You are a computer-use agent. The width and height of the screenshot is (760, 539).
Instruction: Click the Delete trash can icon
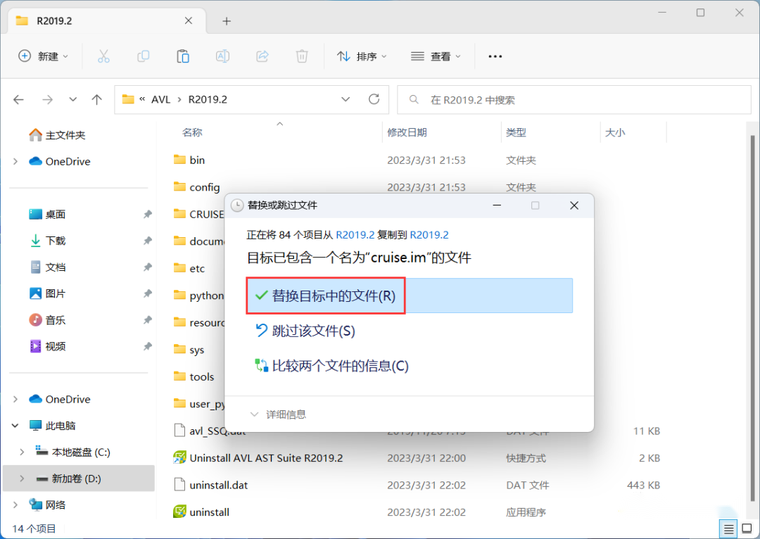[301, 56]
